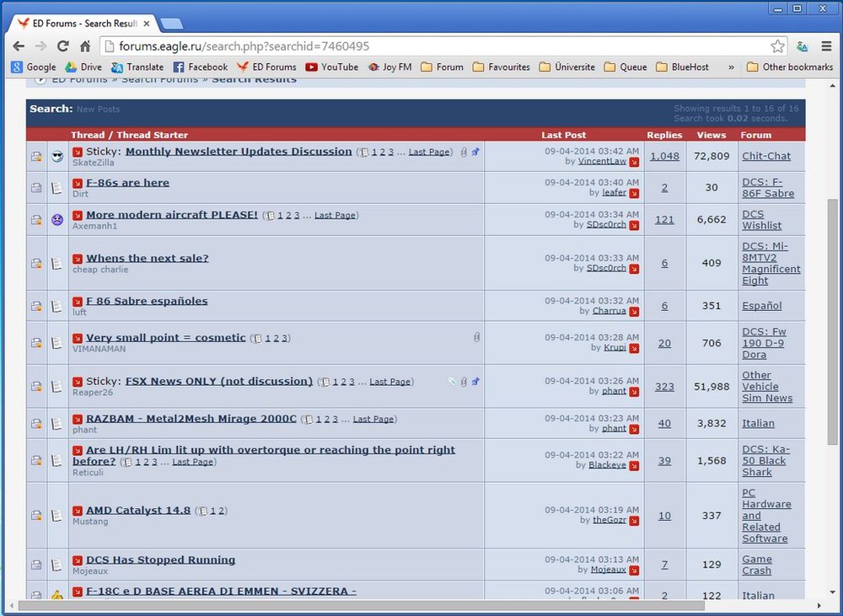View profile of SDsc0rch on Whens the next sale

coord(606,268)
